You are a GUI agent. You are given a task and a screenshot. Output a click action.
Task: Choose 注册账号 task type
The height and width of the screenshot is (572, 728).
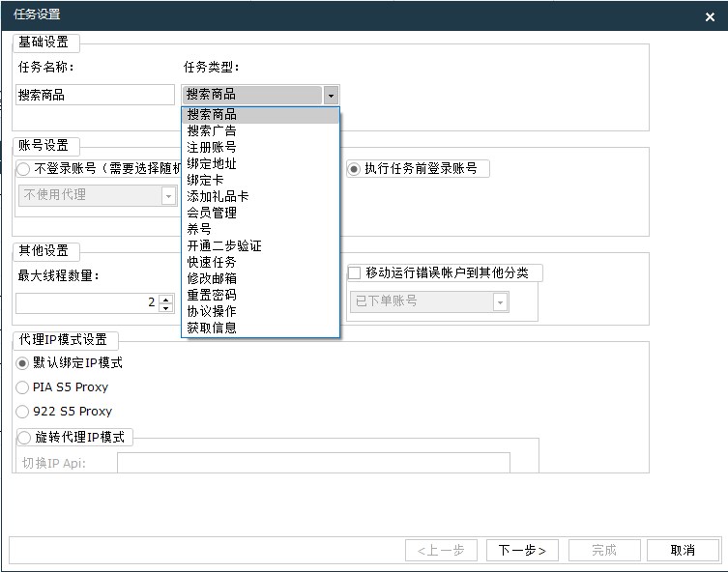point(260,147)
